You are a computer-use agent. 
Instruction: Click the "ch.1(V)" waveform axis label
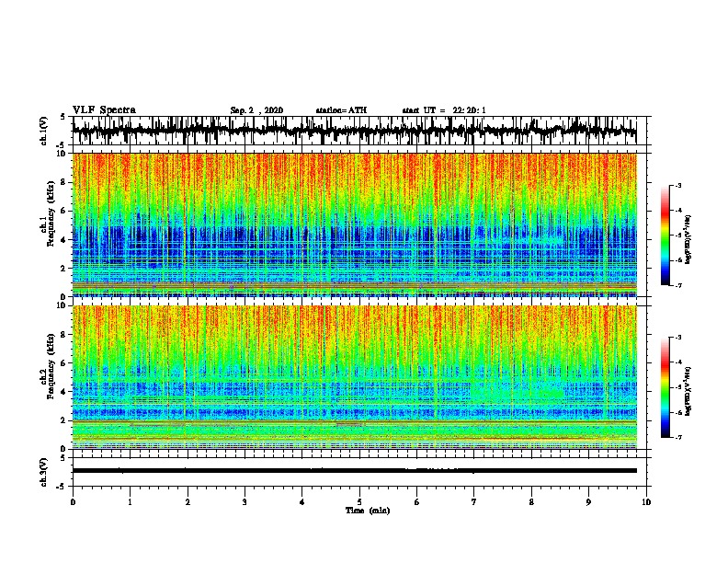[x=43, y=131]
